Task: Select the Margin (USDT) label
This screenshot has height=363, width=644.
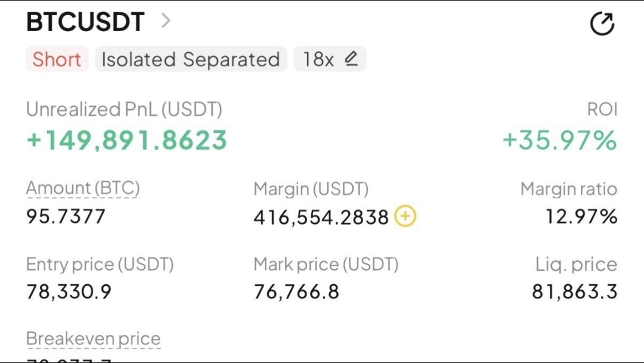Action: 311,189
